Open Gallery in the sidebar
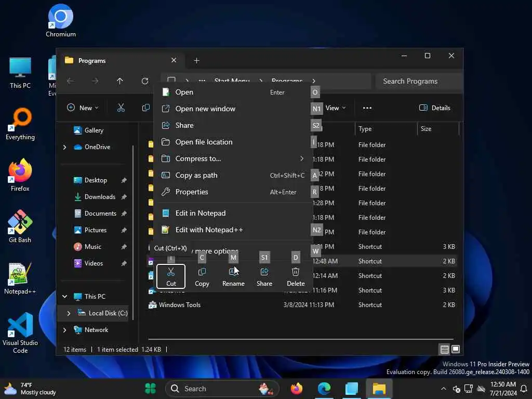This screenshot has width=532, height=399. (88, 130)
